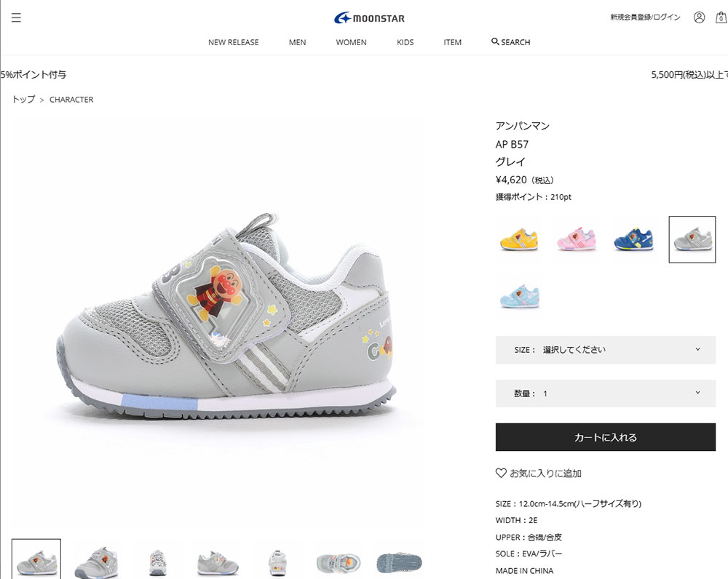Open the user account icon
The width and height of the screenshot is (728, 579).
pos(699,17)
